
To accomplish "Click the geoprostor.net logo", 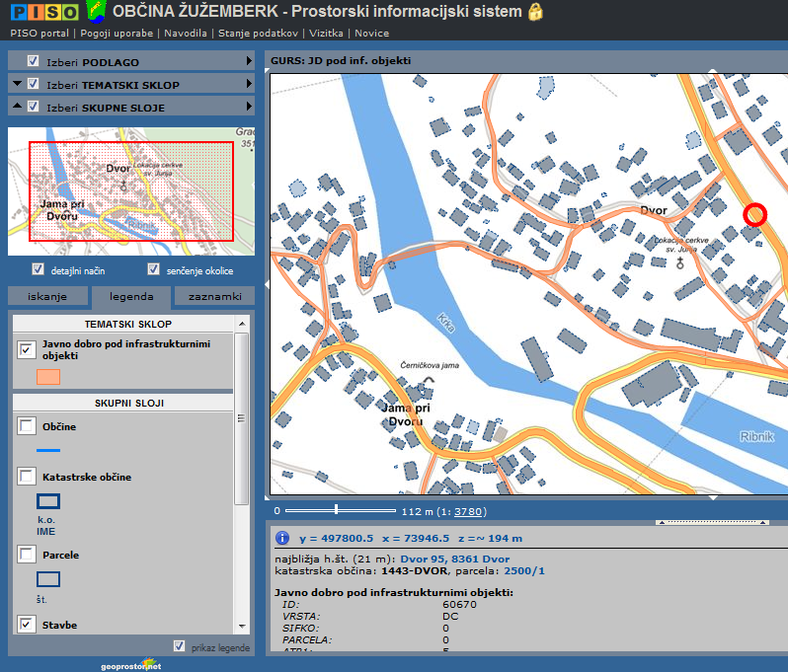I will tap(130, 664).
